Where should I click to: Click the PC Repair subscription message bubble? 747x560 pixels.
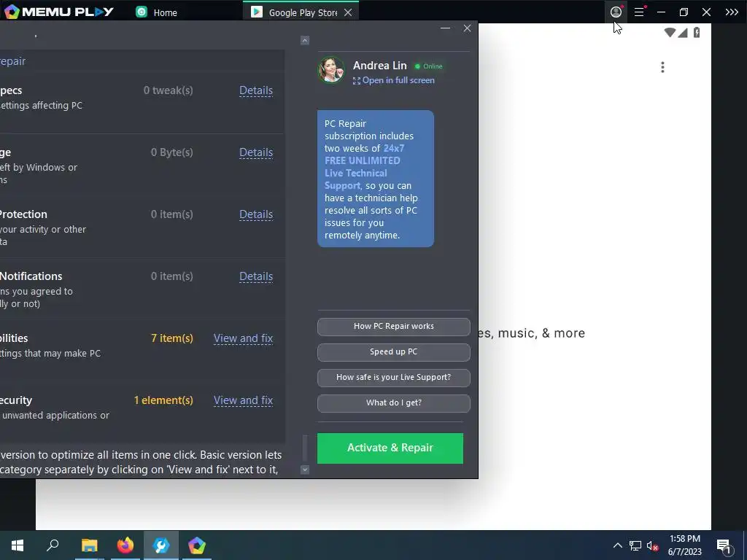[x=376, y=179]
